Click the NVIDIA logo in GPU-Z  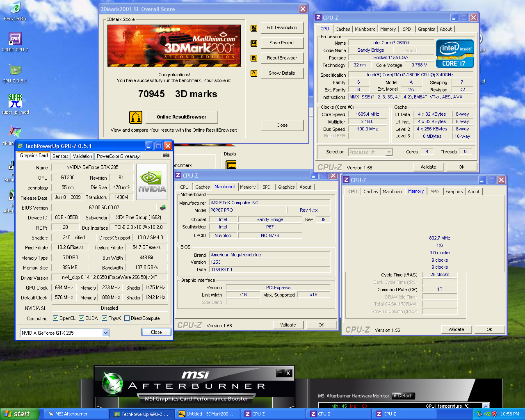[x=152, y=183]
